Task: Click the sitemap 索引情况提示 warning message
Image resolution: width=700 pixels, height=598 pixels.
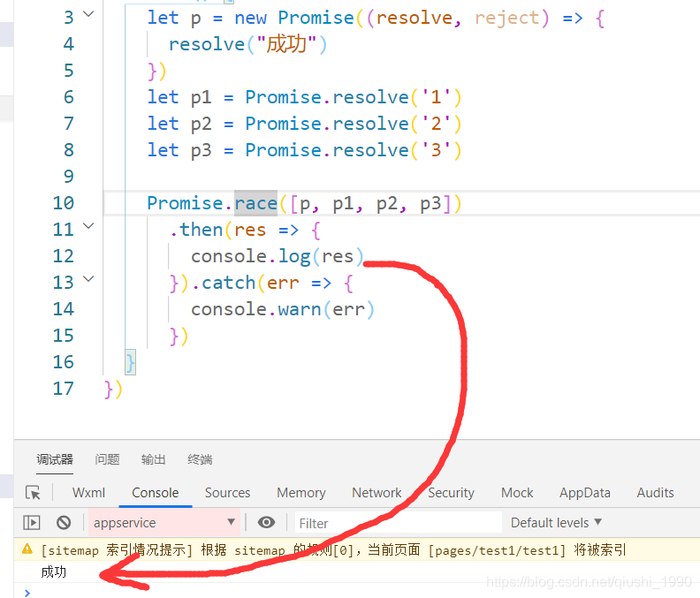Action: coord(334,549)
